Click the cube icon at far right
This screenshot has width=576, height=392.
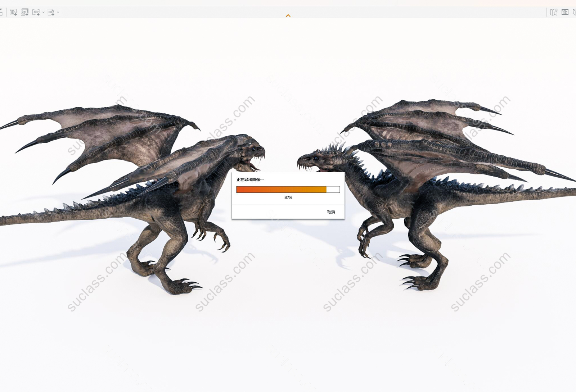574,12
